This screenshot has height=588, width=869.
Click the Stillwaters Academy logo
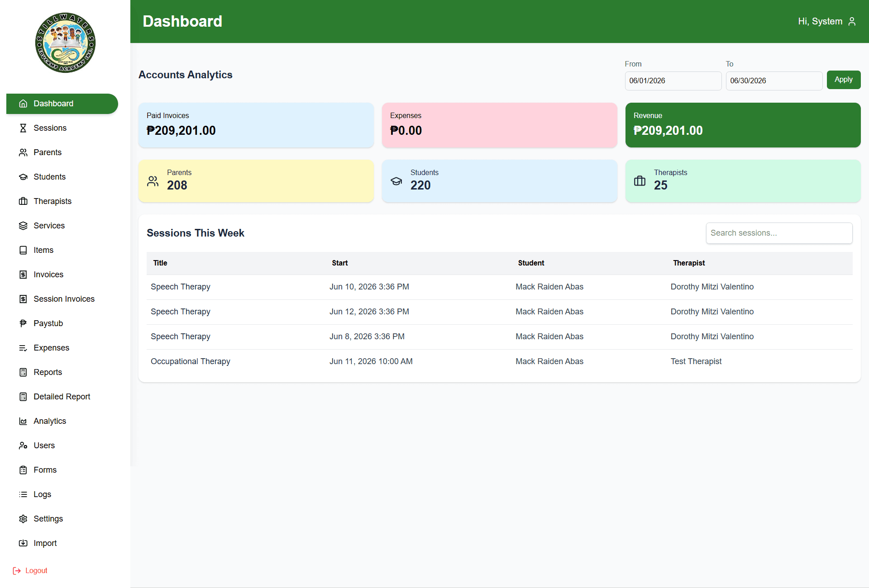(65, 43)
